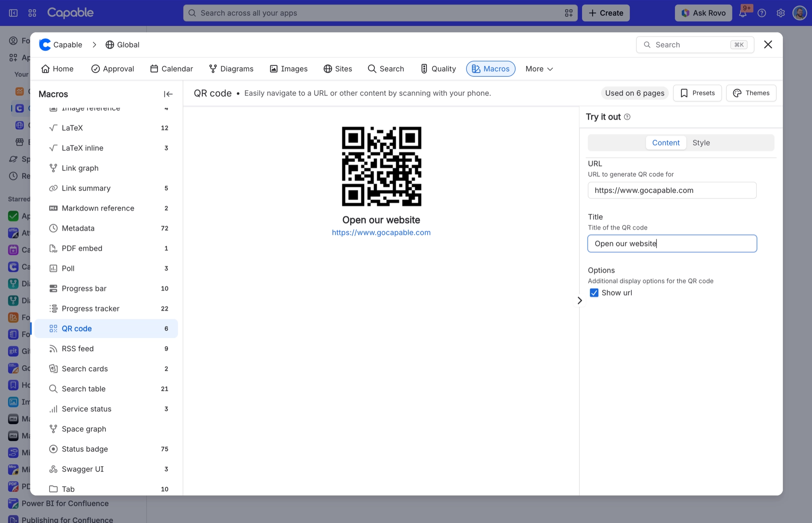Click the dialog Search box
This screenshot has width=812, height=523.
tap(695, 45)
